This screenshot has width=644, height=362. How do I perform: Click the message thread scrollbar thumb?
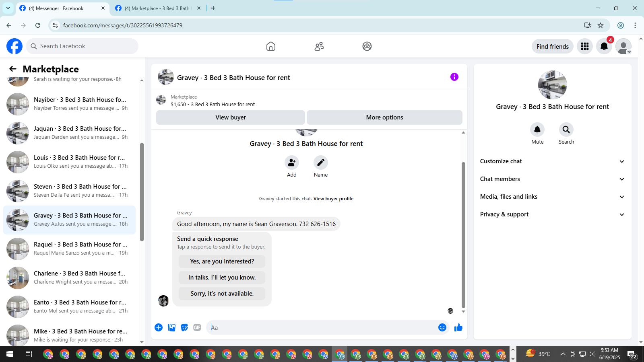click(x=463, y=235)
